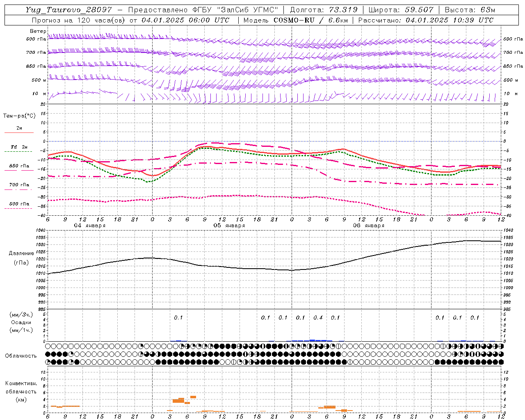Viewport: 525px width, 420px height.
Task: Click the (гПа) pressure unit label
Action: tap(21, 262)
